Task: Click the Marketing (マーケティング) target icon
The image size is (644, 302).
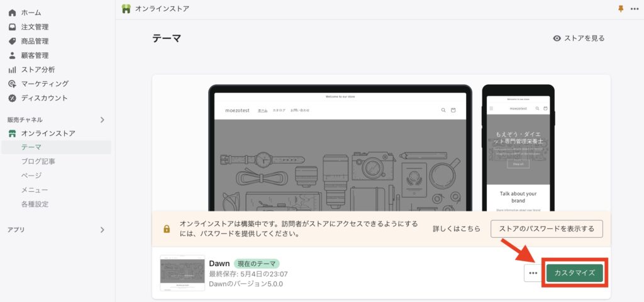Action: point(12,84)
